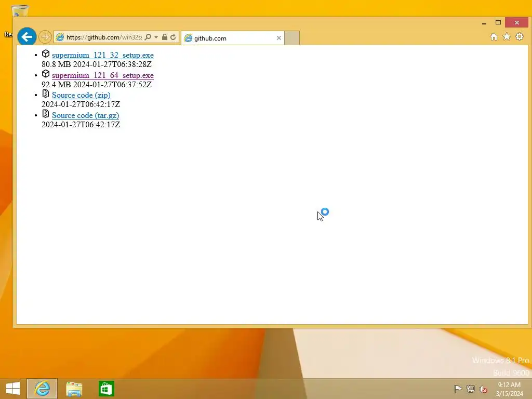The height and width of the screenshot is (399, 532).
Task: Click zip file icon beside Source code (zip)
Action: coord(46,94)
